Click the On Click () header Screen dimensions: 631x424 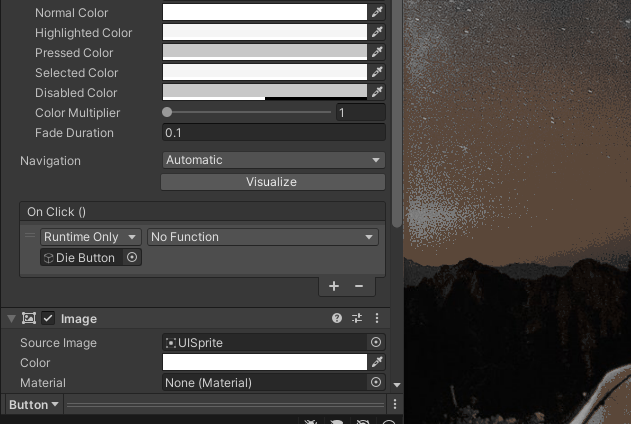pyautogui.click(x=202, y=212)
